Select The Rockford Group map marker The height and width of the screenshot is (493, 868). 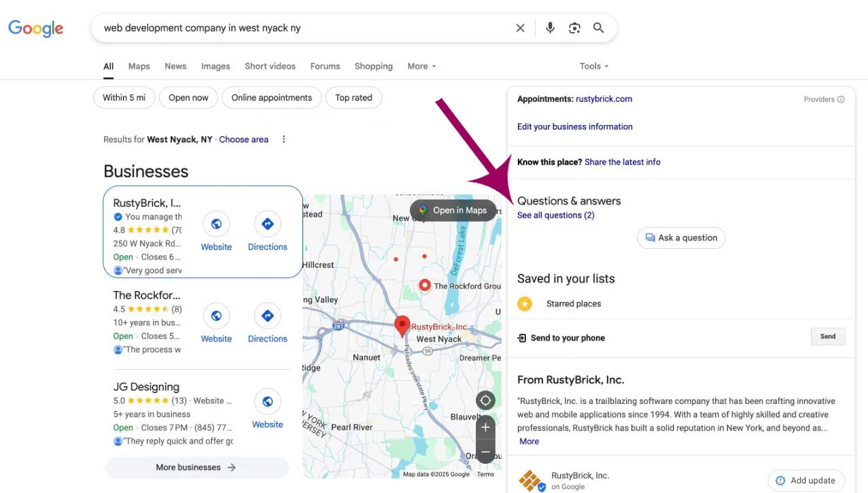(x=425, y=286)
